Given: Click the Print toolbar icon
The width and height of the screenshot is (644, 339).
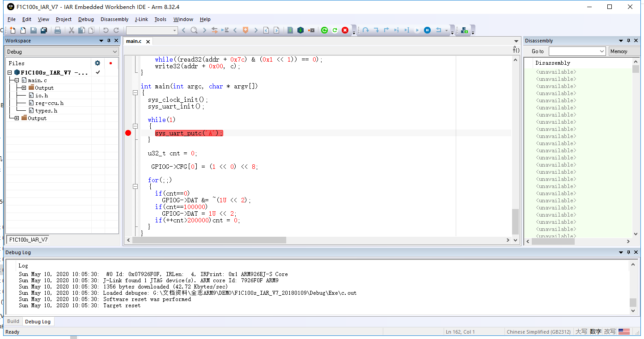Looking at the screenshot, I should [58, 30].
